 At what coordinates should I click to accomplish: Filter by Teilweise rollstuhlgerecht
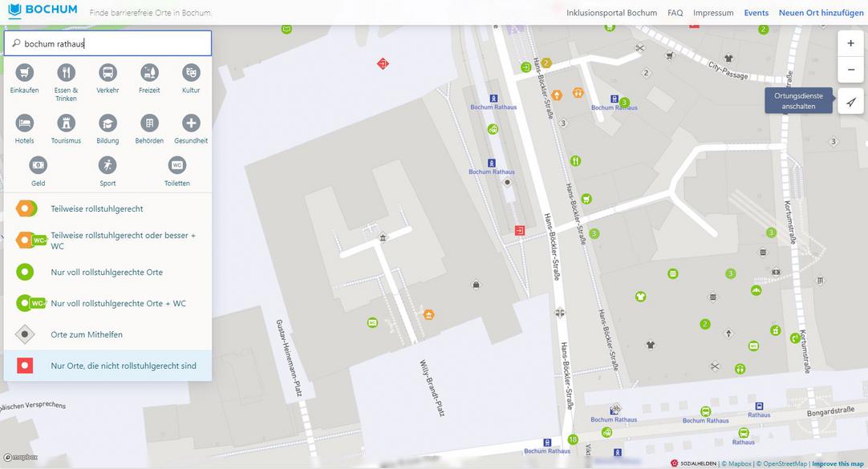pos(96,208)
